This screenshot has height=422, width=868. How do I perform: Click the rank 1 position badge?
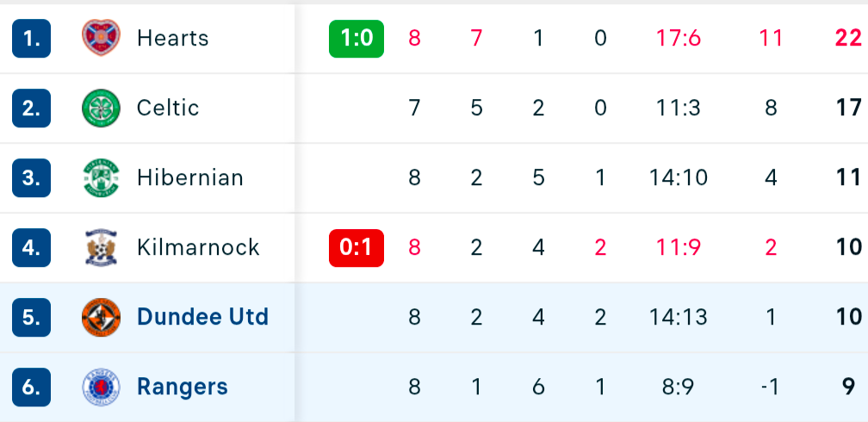(x=32, y=38)
